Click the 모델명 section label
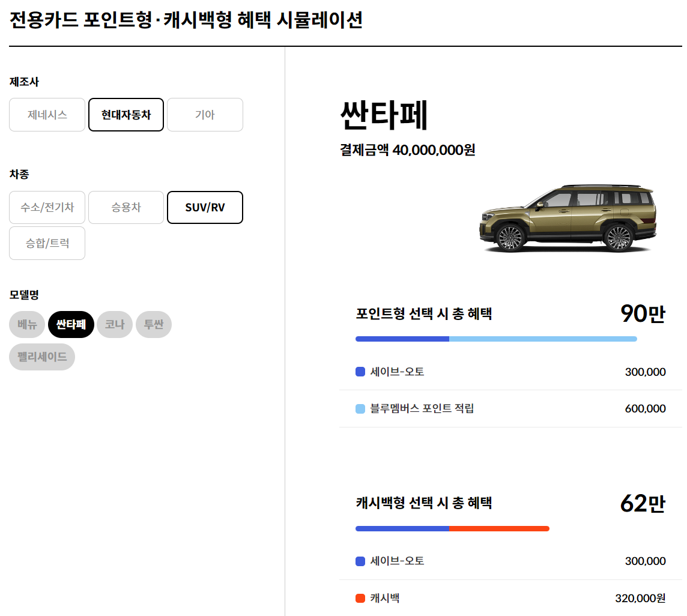 [24, 295]
